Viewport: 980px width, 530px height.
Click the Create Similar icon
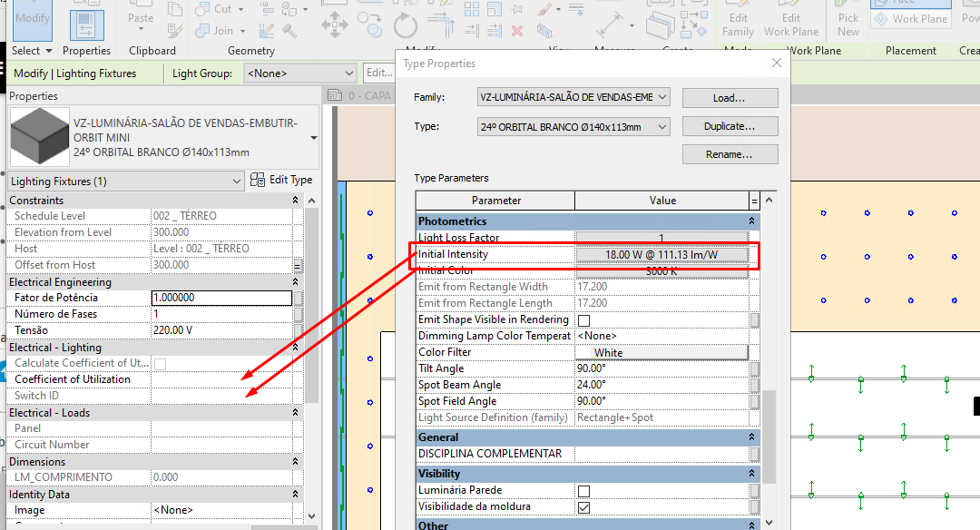pos(694,23)
